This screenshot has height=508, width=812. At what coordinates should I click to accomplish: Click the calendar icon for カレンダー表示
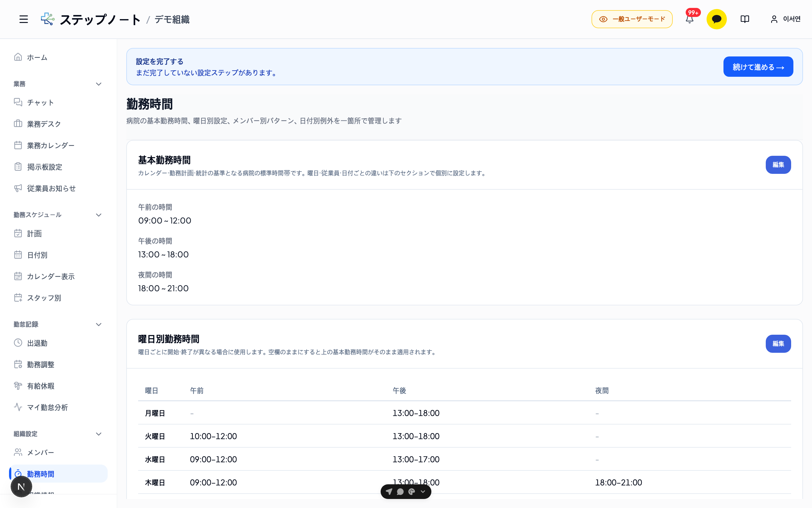tap(18, 276)
